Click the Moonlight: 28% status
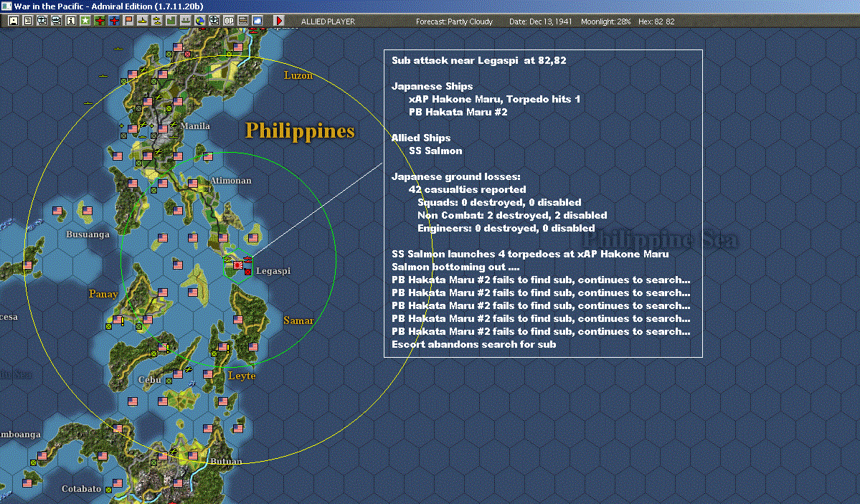Image resolution: width=860 pixels, height=504 pixels. [x=605, y=22]
